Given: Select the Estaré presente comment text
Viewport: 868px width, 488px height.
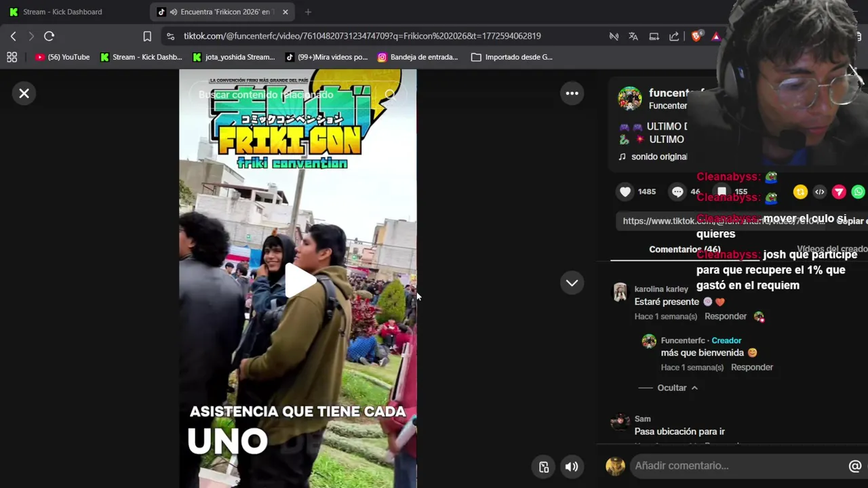Looking at the screenshot, I should point(667,302).
